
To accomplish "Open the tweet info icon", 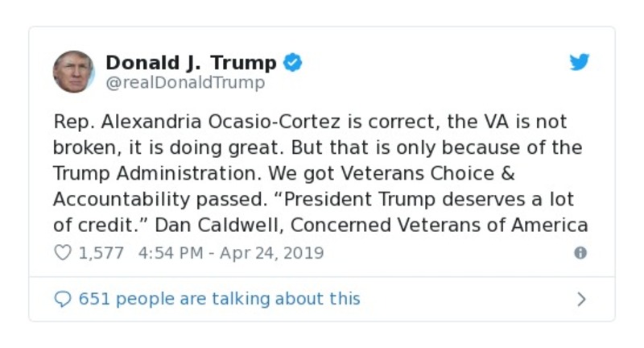I will [x=580, y=253].
